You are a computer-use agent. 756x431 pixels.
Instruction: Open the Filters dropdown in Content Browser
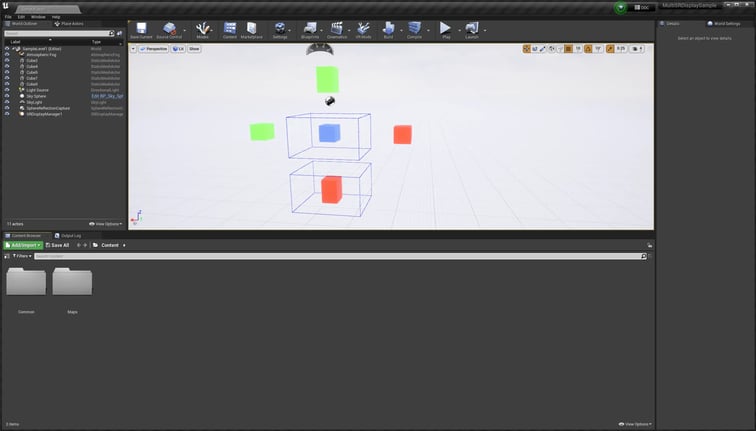pos(22,256)
